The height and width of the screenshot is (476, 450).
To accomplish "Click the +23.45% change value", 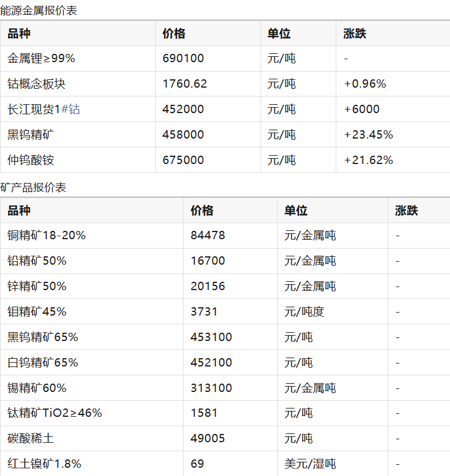I will [x=368, y=135].
